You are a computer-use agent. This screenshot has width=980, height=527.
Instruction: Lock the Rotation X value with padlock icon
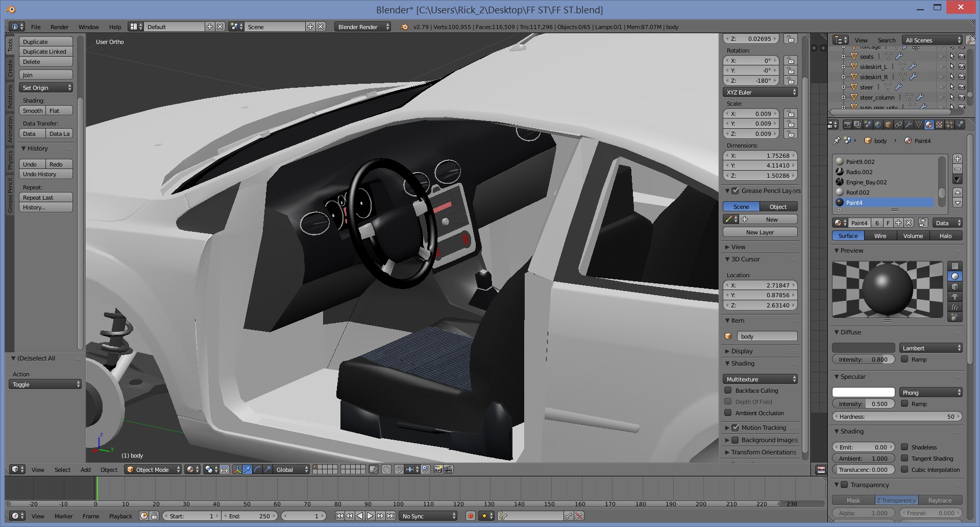tap(790, 61)
